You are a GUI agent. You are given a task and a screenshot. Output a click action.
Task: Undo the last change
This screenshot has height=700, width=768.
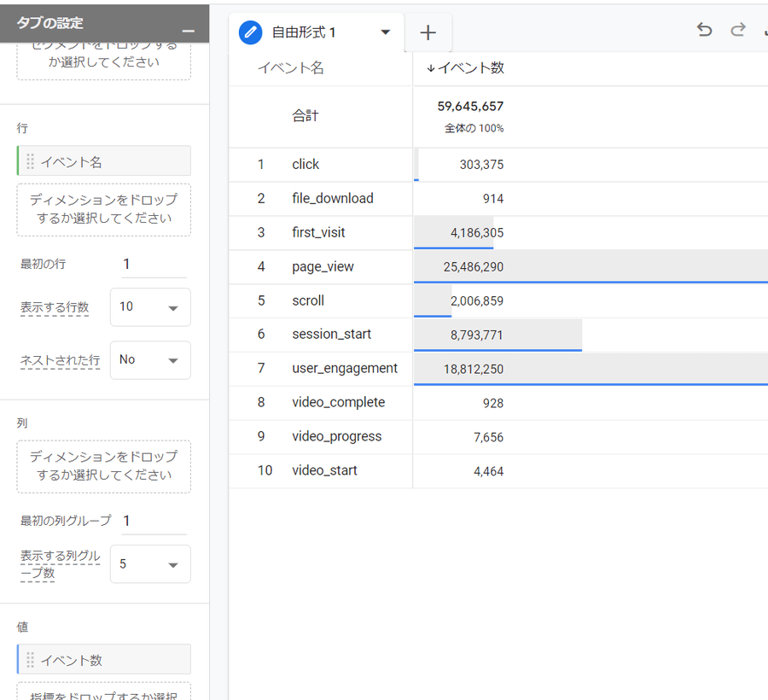704,31
